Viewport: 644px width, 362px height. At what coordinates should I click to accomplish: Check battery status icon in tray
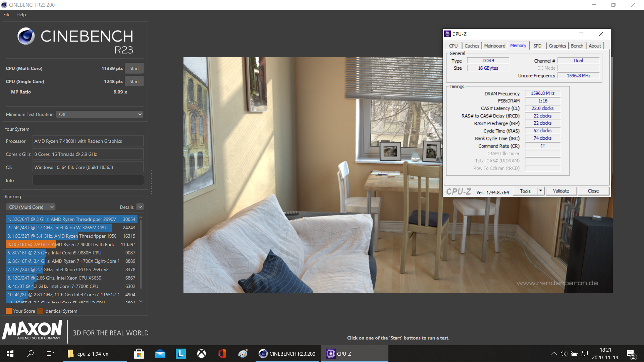[574, 354]
